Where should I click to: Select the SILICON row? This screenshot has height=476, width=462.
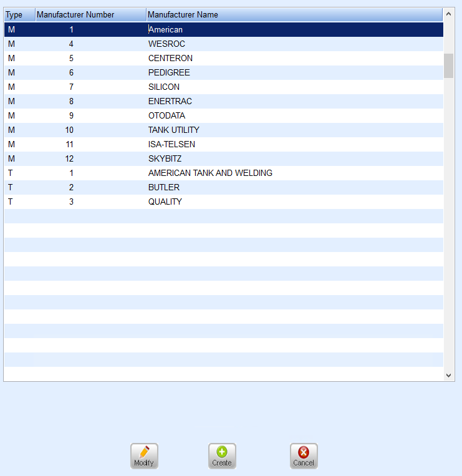tap(224, 87)
